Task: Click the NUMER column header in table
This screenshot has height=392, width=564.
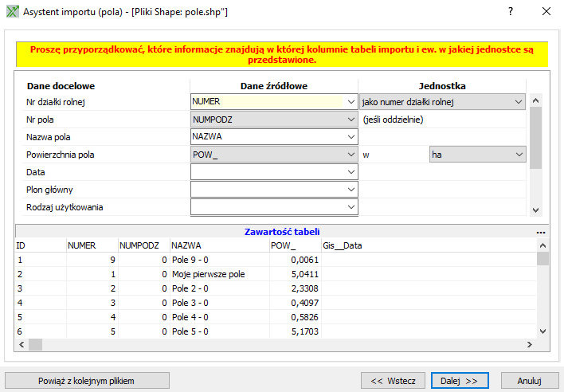Action: coord(92,245)
